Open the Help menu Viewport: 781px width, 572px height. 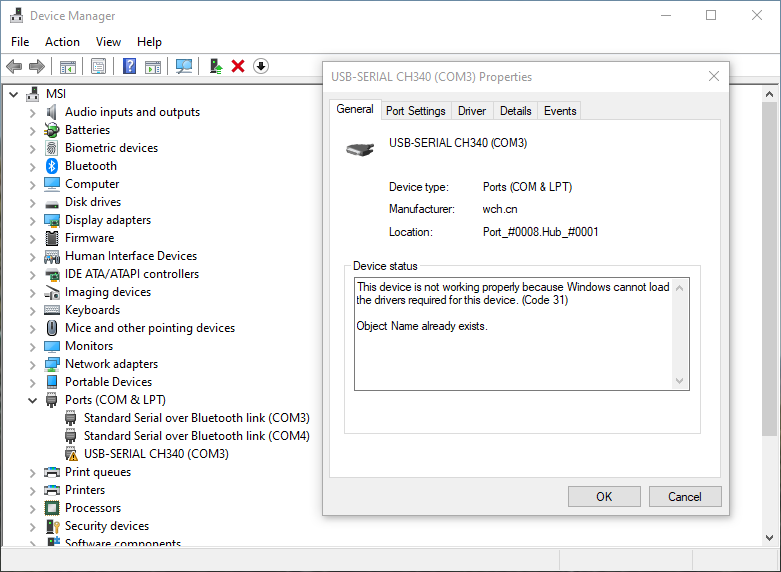point(149,42)
